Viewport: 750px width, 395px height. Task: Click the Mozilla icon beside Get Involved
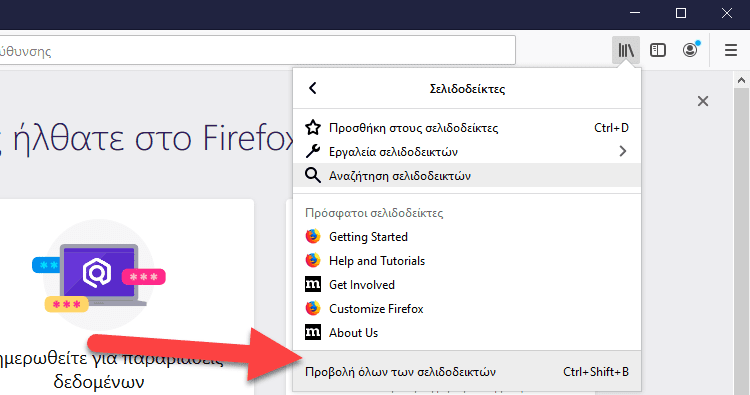pyautogui.click(x=313, y=284)
